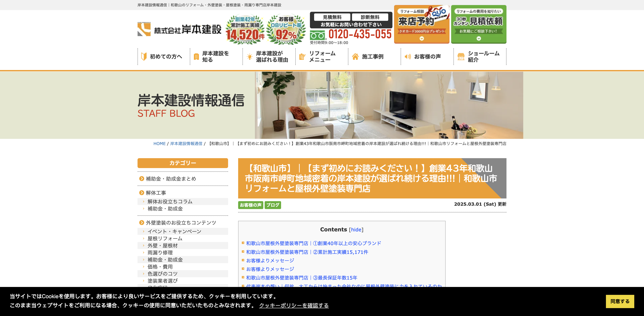Open 補助金・助成金まとめ category
Screen dimensions: 644x316
coord(171,179)
